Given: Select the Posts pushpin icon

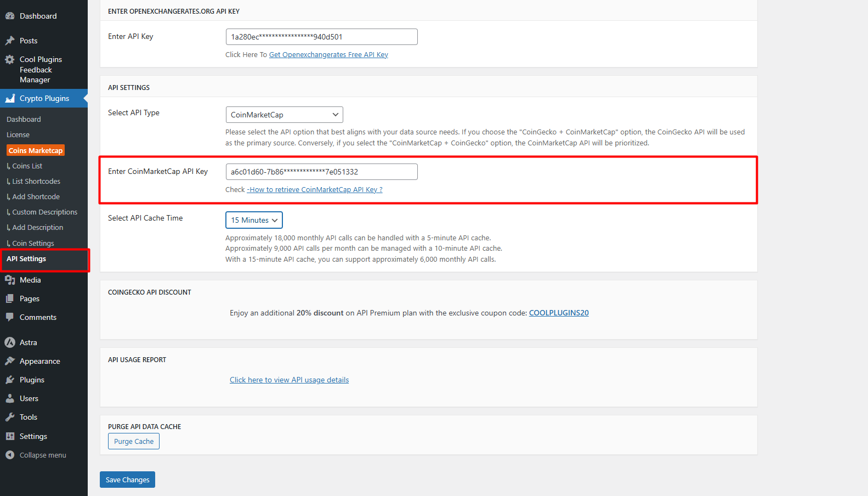Looking at the screenshot, I should [10, 41].
